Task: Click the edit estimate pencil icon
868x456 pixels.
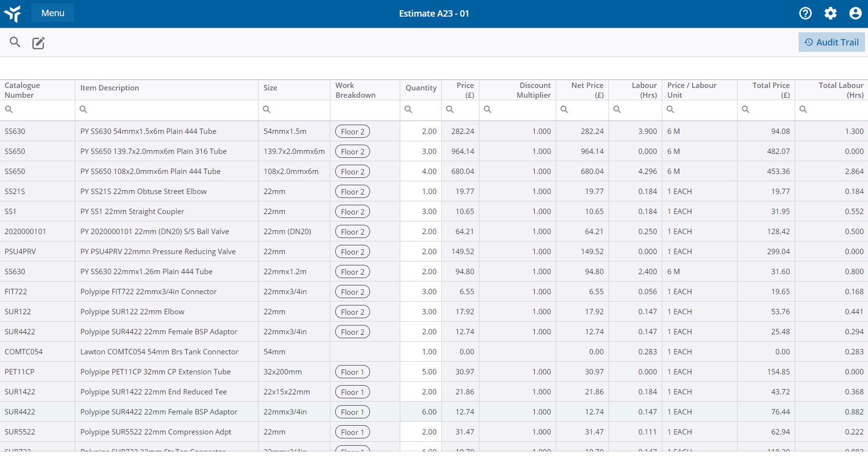Action: (38, 43)
